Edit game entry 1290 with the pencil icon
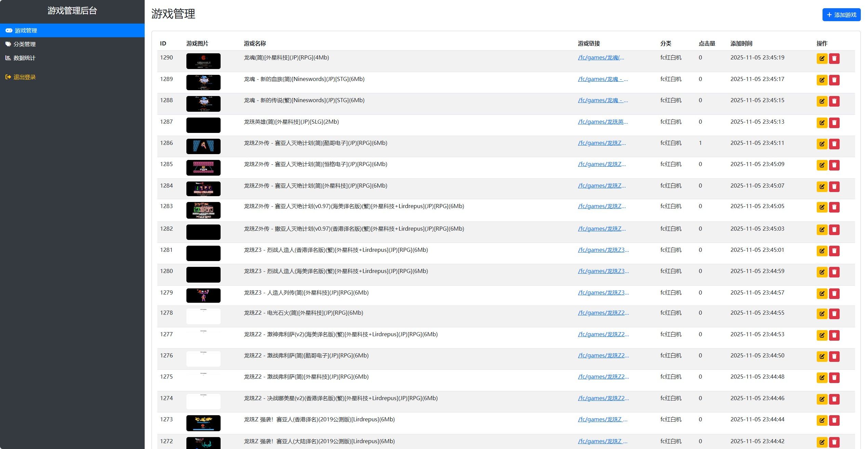The height and width of the screenshot is (449, 868). (x=822, y=58)
